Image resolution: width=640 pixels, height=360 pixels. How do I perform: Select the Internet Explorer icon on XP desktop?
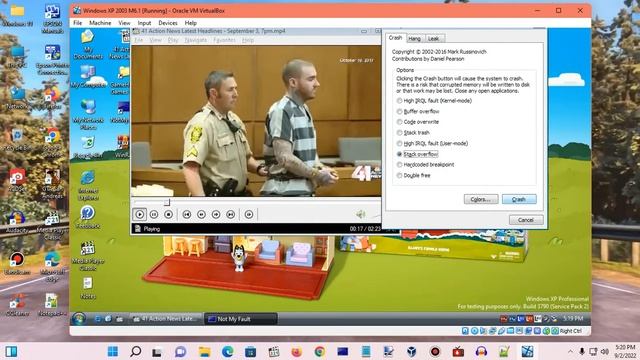(x=88, y=186)
